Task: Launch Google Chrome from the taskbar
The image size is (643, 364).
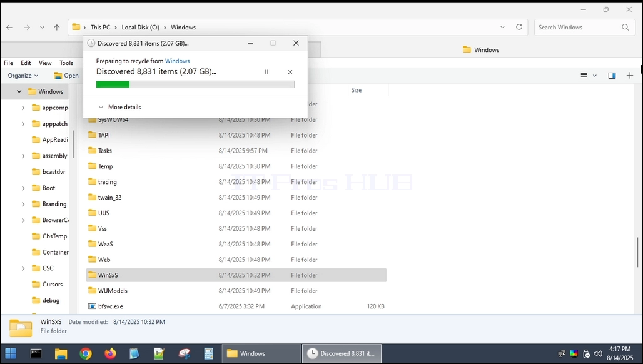Action: tap(86, 353)
